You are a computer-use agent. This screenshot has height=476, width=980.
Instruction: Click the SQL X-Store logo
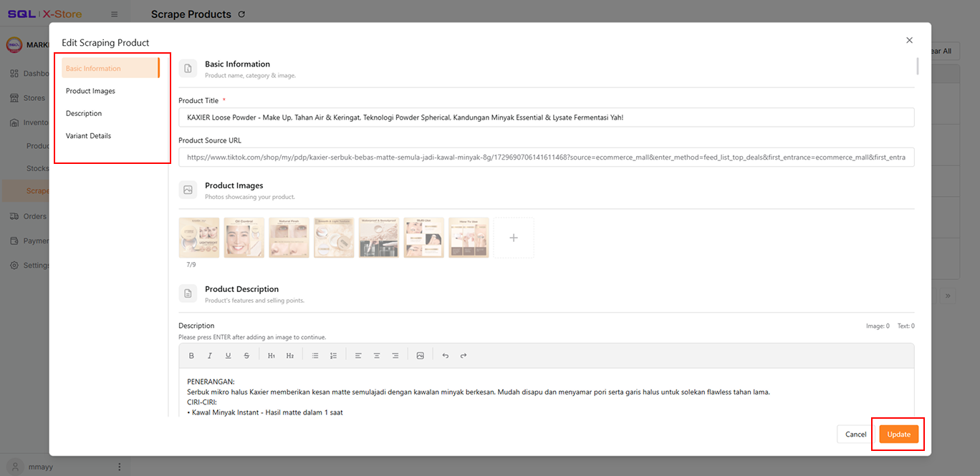[44, 14]
